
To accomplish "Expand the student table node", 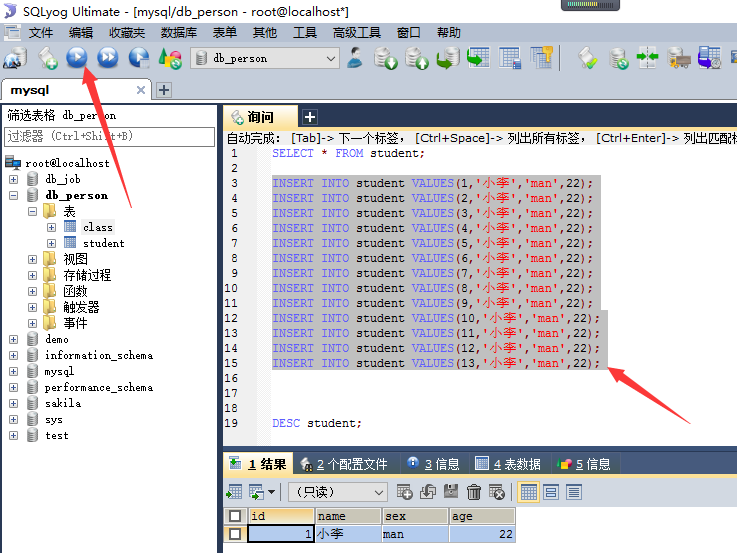I will point(51,243).
